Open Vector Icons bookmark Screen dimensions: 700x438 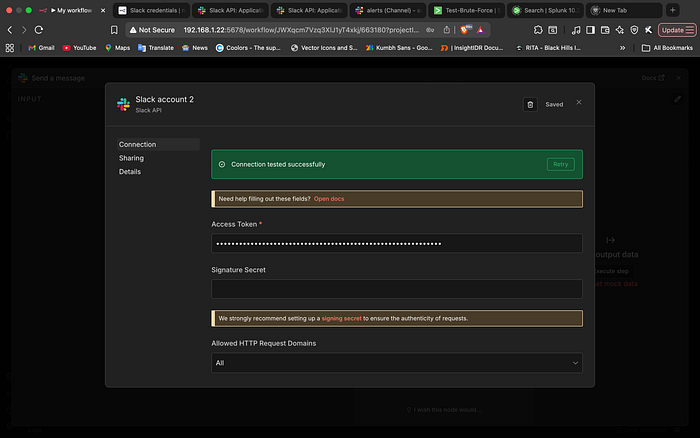click(324, 48)
